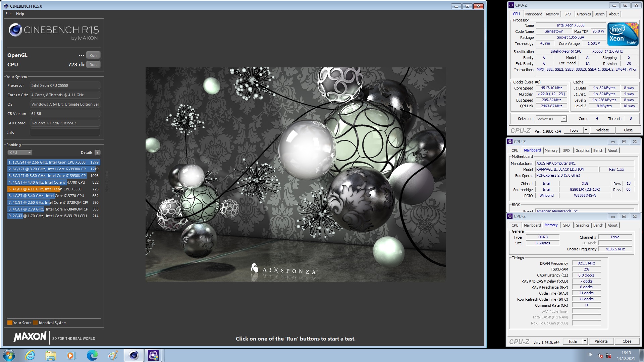The width and height of the screenshot is (644, 362).
Task: Open the Cinebench File menu
Action: [x=8, y=14]
